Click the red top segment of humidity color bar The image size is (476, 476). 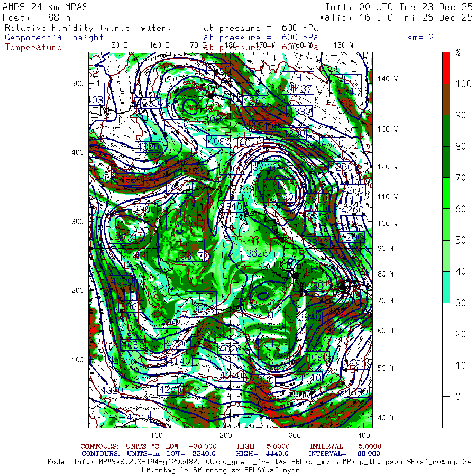tap(446, 68)
